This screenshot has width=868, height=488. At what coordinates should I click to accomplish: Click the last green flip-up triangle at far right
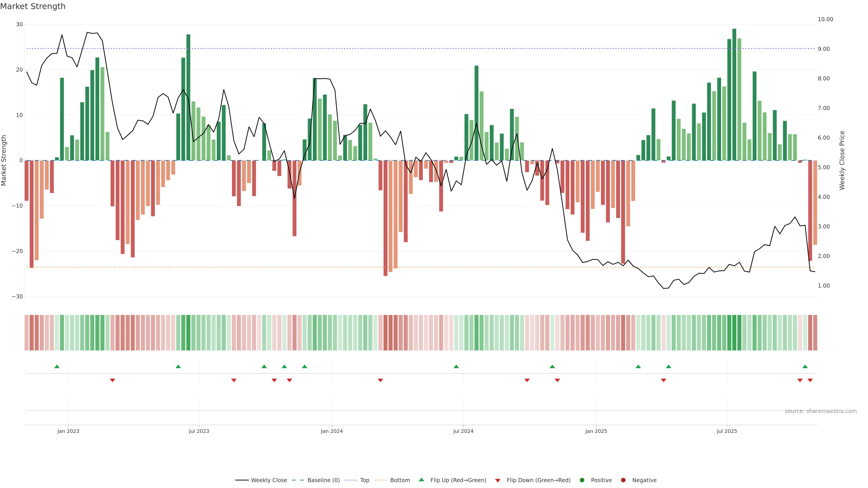click(x=805, y=366)
